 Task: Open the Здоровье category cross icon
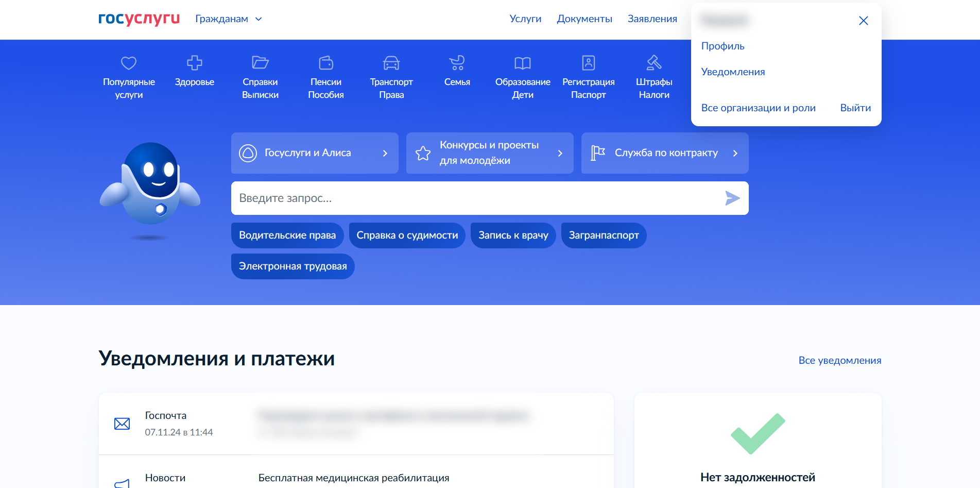tap(194, 63)
